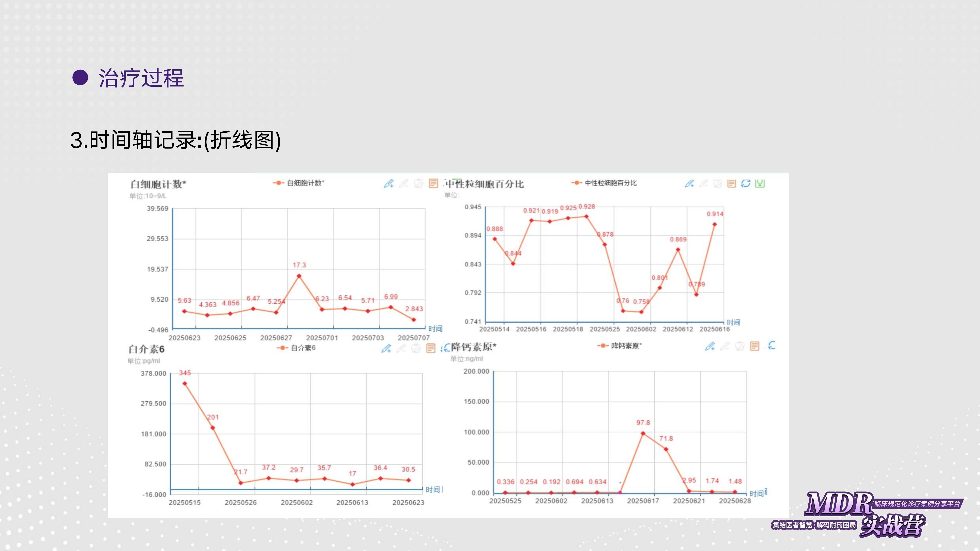The height and width of the screenshot is (551, 980).
Task: Click add-mark pencil icon on 中性粒细胞百分比 chart
Action: pos(689,184)
